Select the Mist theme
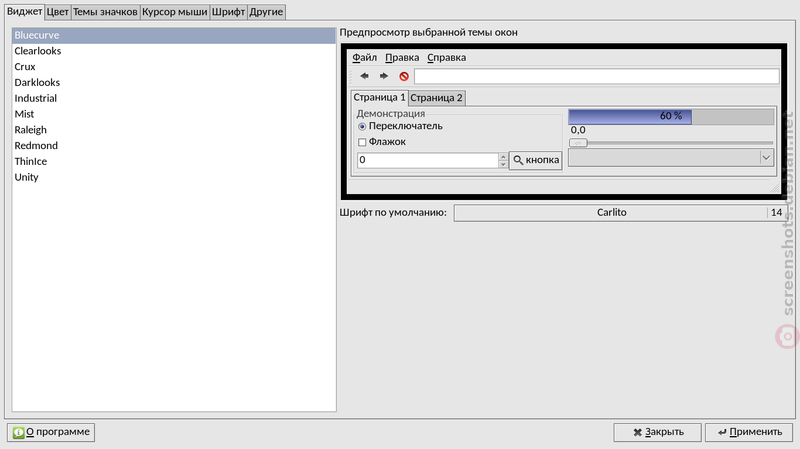 [x=173, y=114]
